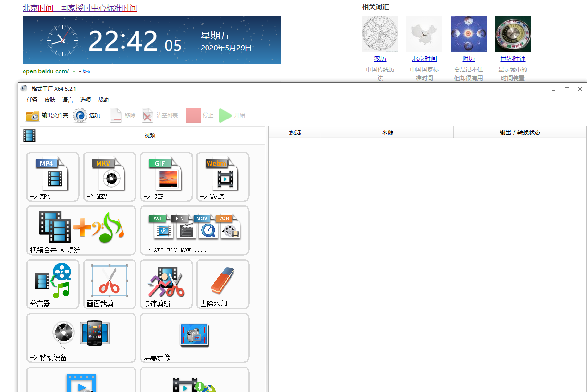Screen dimensions: 587x392
Task: Open the AVI FLV MOV formats tile
Action: pyautogui.click(x=195, y=230)
